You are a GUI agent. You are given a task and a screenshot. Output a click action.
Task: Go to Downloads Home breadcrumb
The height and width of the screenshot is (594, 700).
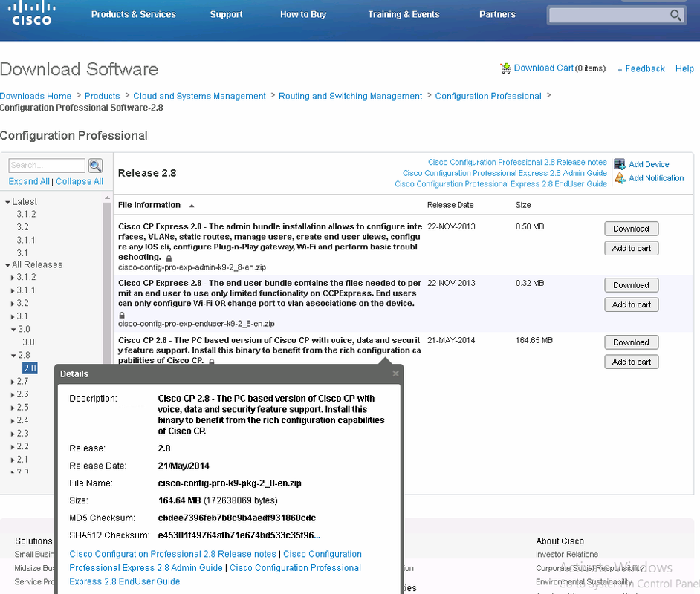(x=36, y=96)
